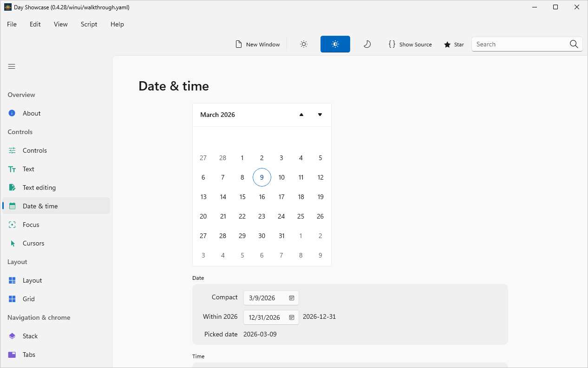The width and height of the screenshot is (588, 368).
Task: Open the Edit menu
Action: pos(35,24)
